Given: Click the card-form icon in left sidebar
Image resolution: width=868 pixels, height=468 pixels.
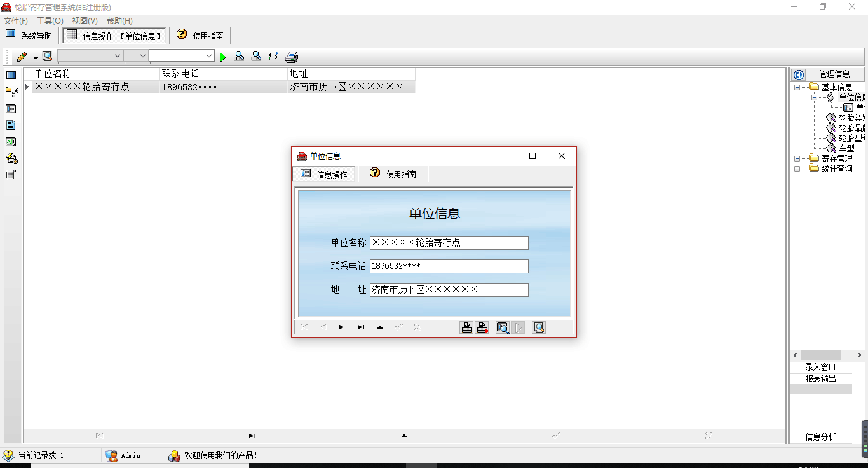Looking at the screenshot, I should click(x=11, y=109).
